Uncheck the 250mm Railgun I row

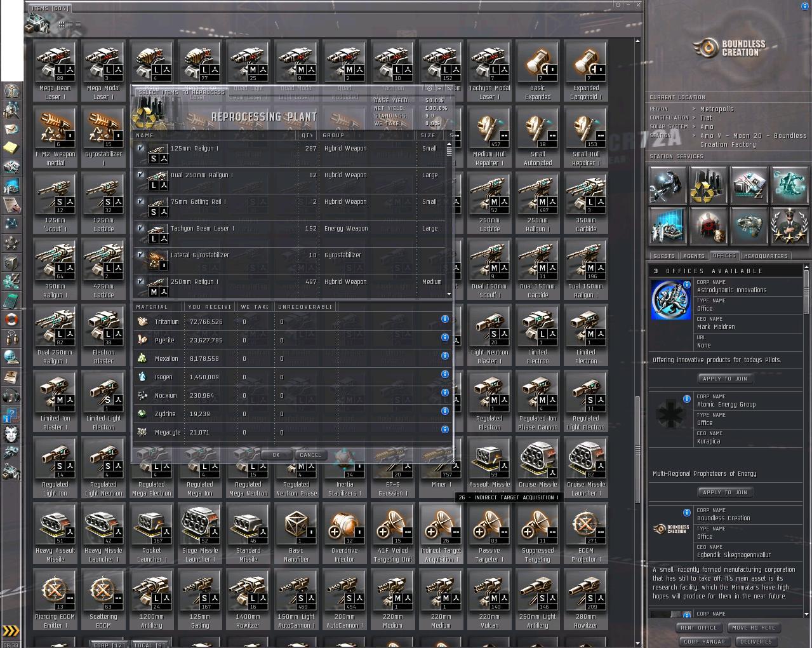(140, 281)
